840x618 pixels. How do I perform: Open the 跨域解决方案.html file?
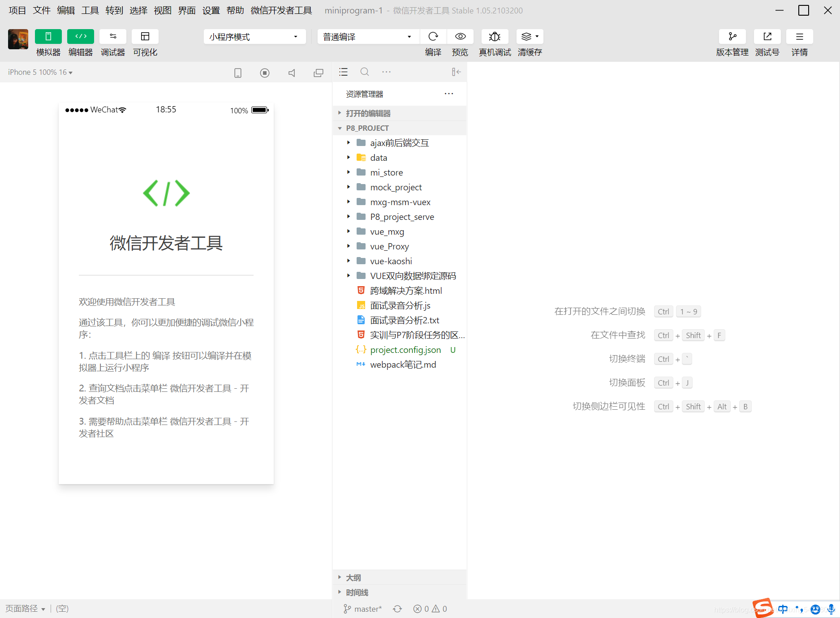tap(400, 291)
